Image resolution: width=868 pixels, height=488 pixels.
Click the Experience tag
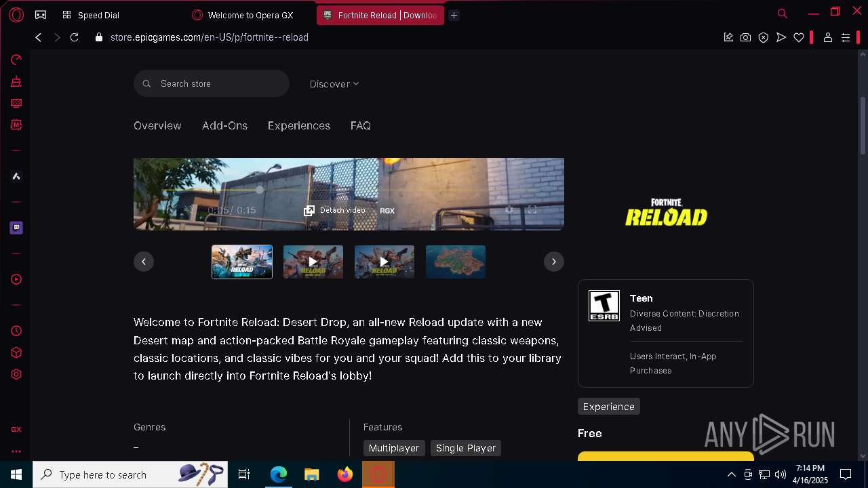(x=609, y=407)
